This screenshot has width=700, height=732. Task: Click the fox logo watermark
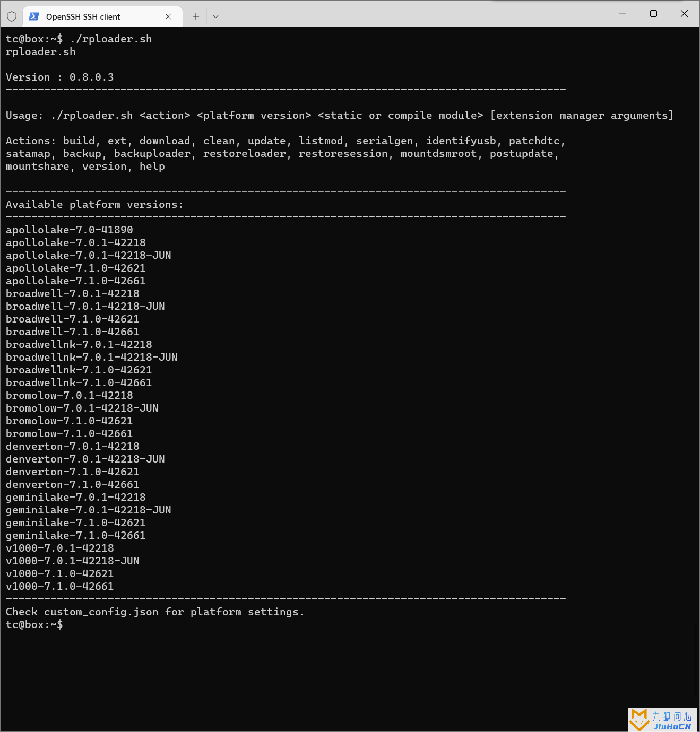pyautogui.click(x=639, y=720)
